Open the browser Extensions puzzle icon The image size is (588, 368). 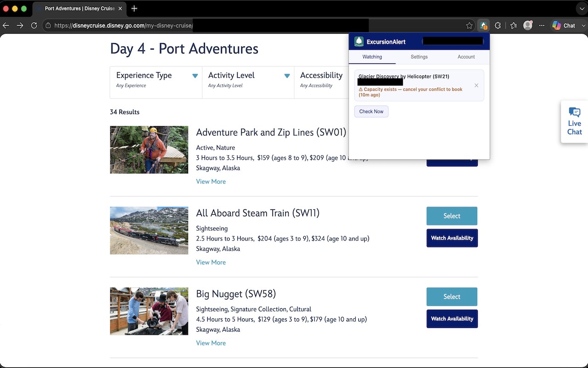pos(498,26)
